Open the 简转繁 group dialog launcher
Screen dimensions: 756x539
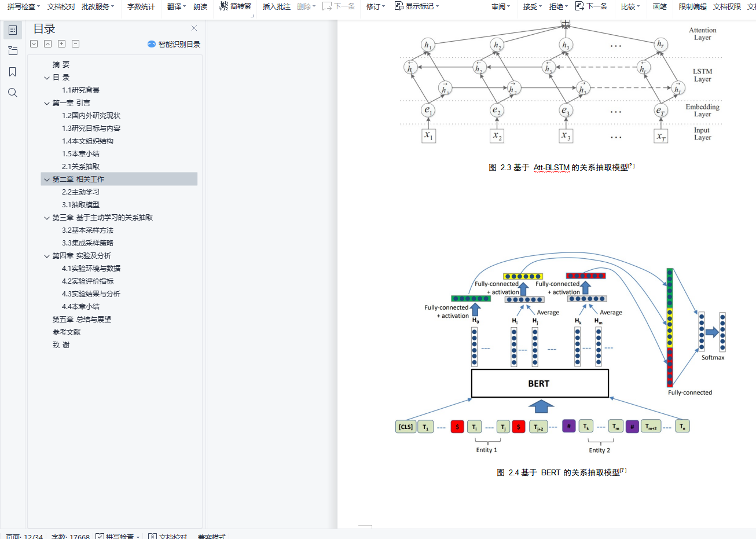pyautogui.click(x=252, y=16)
